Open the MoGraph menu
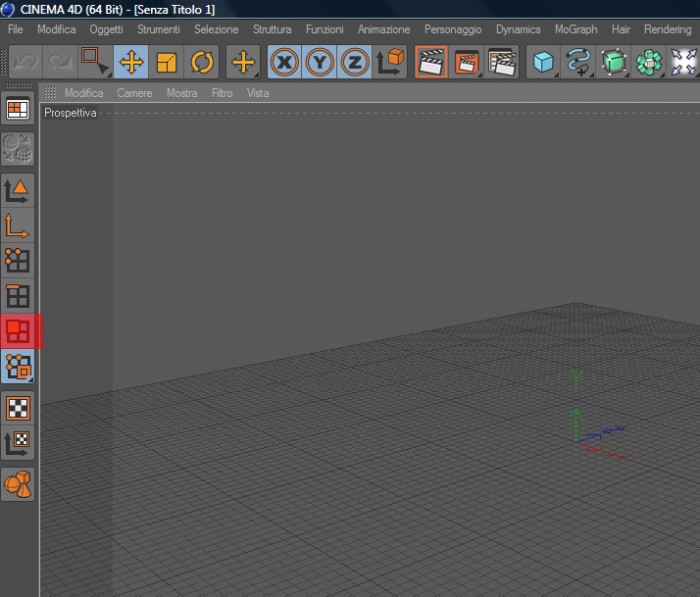The width and height of the screenshot is (700, 597). tap(576, 29)
